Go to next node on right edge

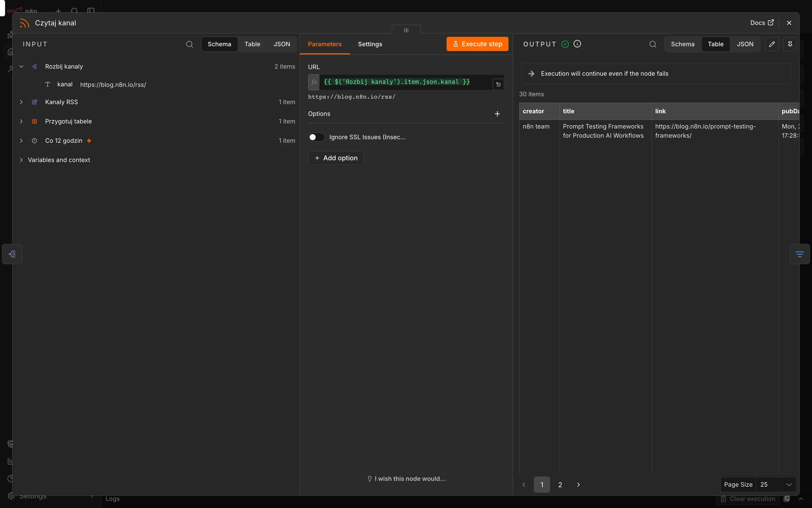[x=800, y=254]
